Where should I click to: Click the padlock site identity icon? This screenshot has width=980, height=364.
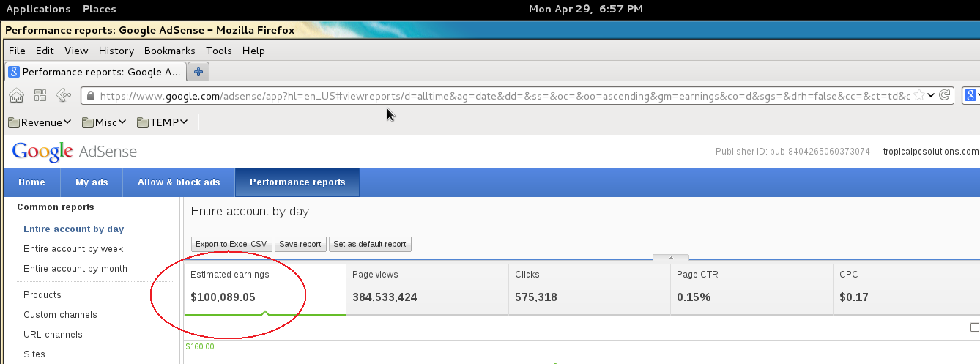coord(90,96)
